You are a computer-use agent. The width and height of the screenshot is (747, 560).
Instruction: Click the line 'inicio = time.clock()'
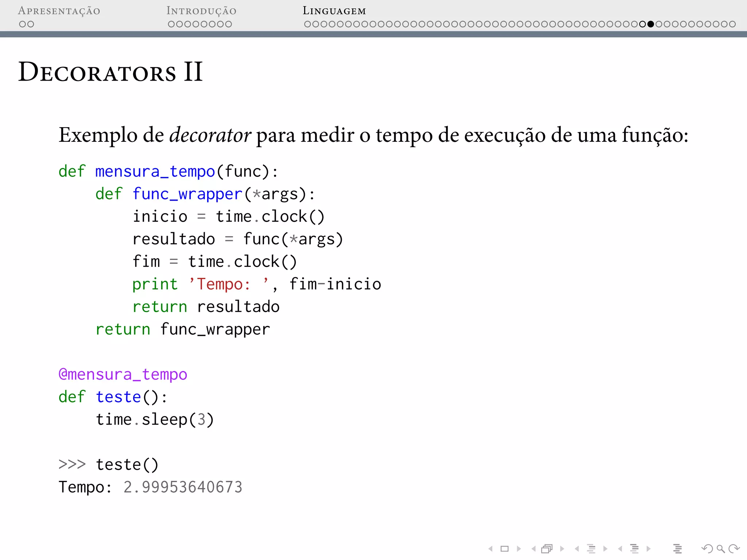click(228, 217)
